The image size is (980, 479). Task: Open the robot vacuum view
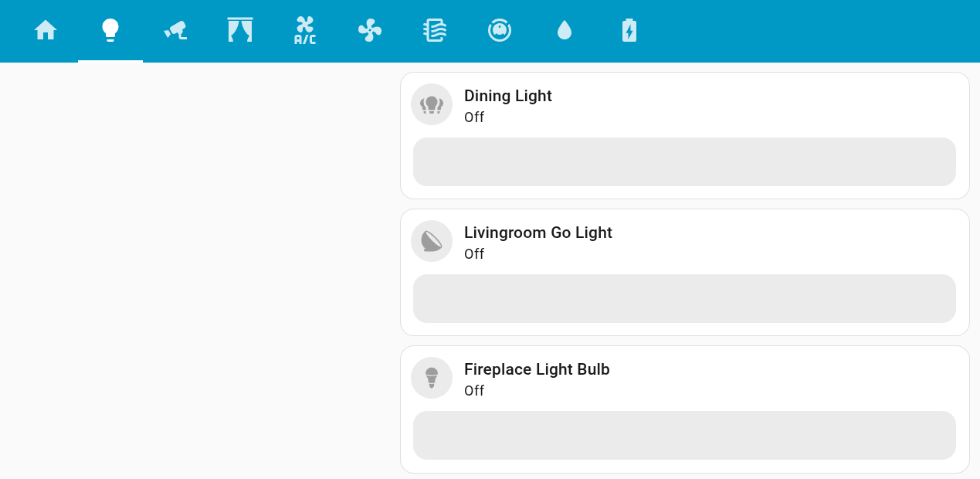coord(500,31)
